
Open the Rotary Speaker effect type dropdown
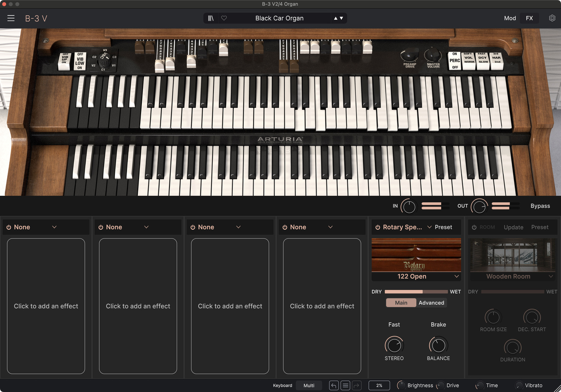[x=430, y=227]
